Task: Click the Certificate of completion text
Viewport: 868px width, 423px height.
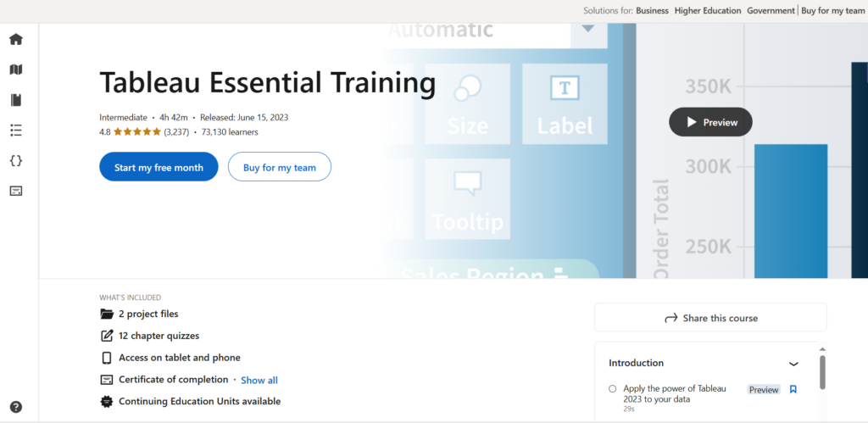Action: [173, 379]
